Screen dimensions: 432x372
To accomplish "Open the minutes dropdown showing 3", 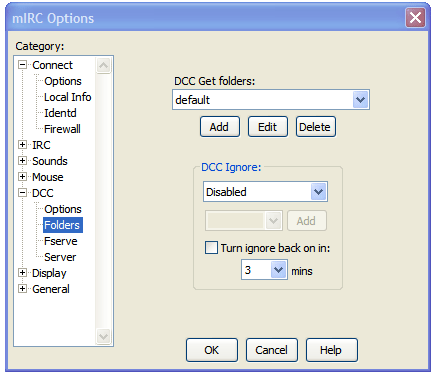I will (x=278, y=270).
